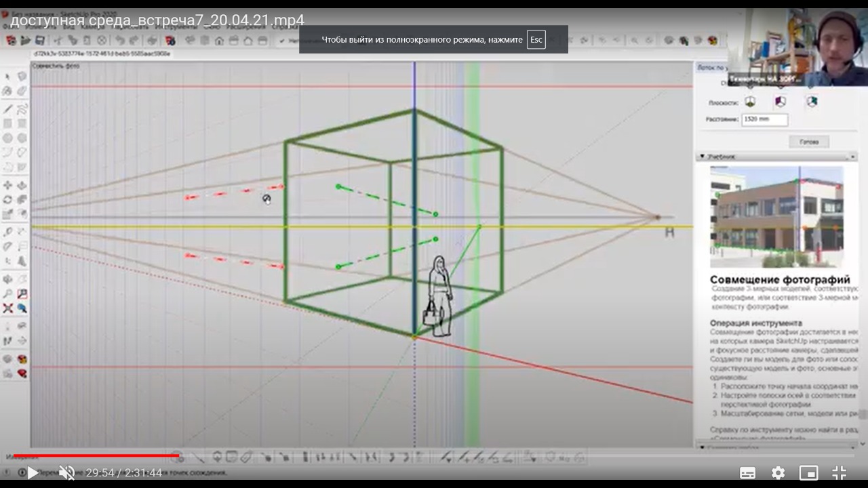The image size is (868, 488).
Task: Click the Готово button
Action: [x=808, y=142]
